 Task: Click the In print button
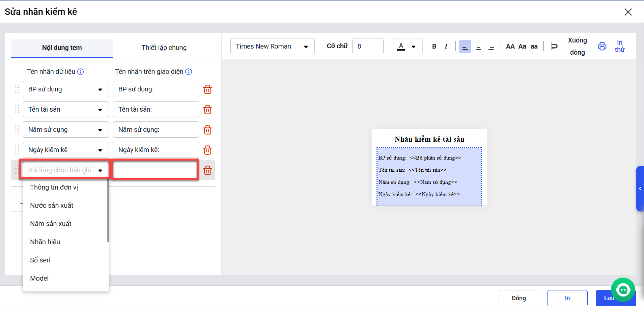click(x=567, y=298)
